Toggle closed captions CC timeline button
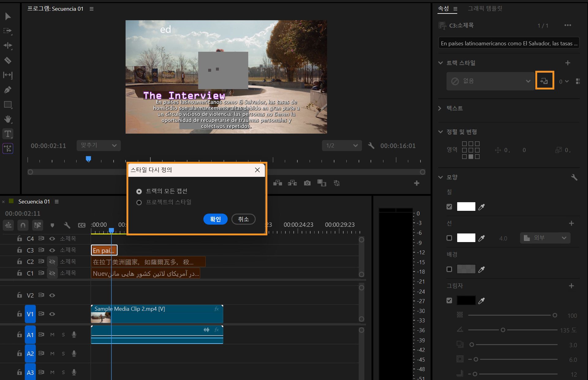588x380 pixels. 81,225
